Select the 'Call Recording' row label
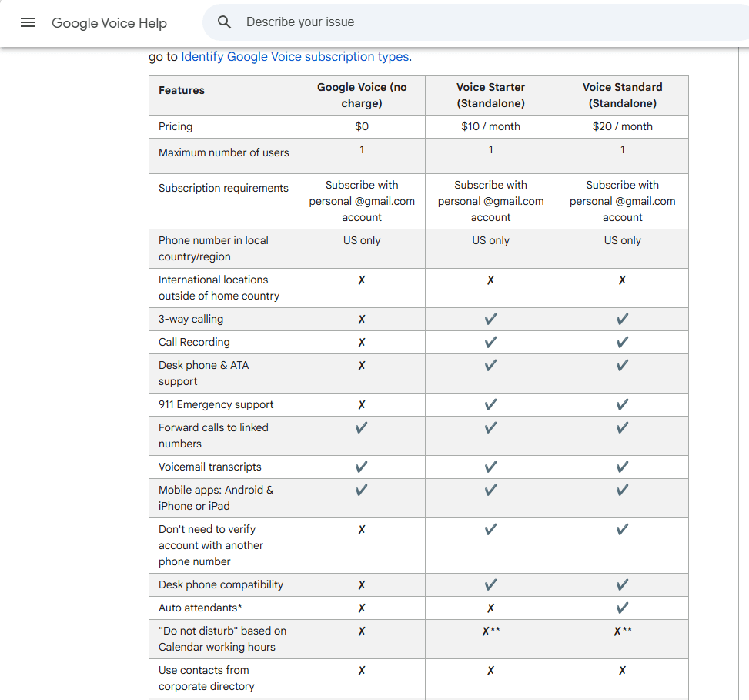Viewport: 749px width, 700px height. 194,342
